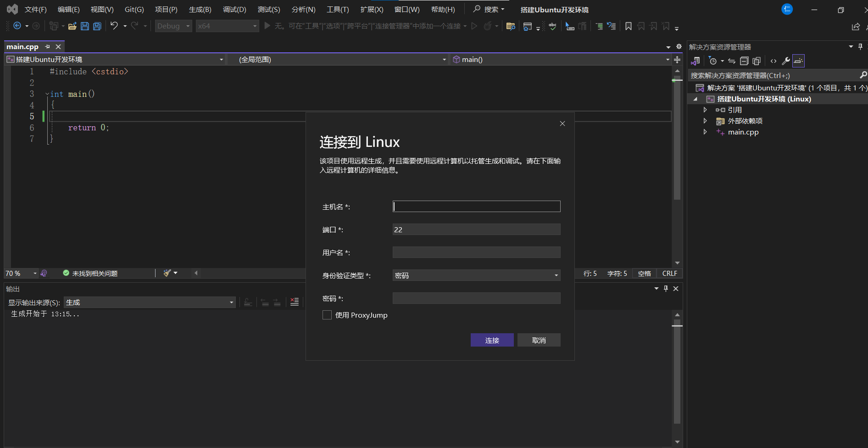This screenshot has width=868, height=448.
Task: Click the pending changes filter clock icon
Action: click(x=712, y=61)
